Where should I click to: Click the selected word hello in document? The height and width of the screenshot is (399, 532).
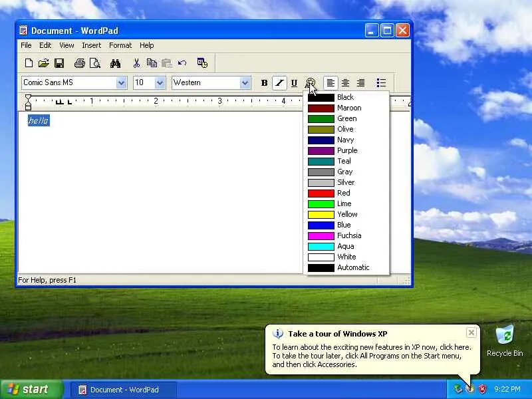coord(39,120)
